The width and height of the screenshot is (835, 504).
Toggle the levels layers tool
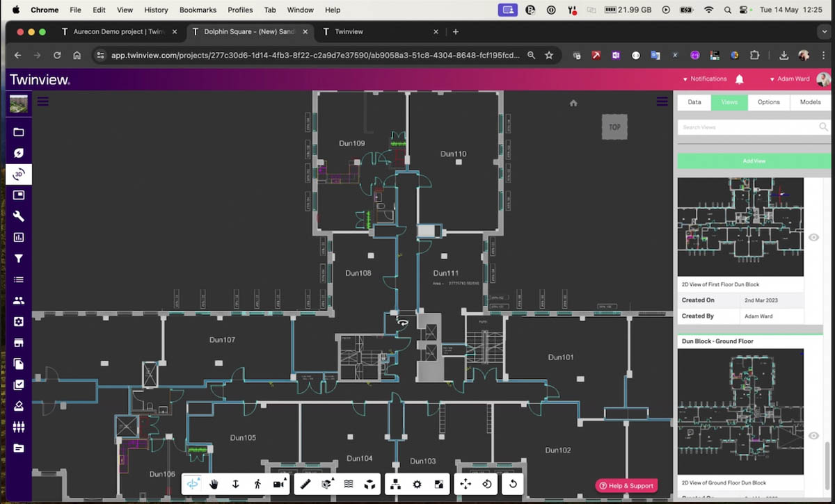(x=349, y=484)
